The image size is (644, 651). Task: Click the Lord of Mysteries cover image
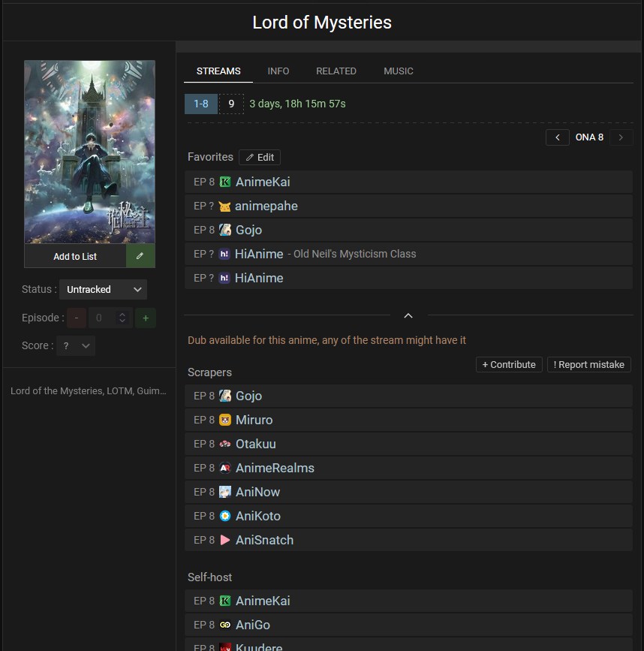[x=89, y=152]
